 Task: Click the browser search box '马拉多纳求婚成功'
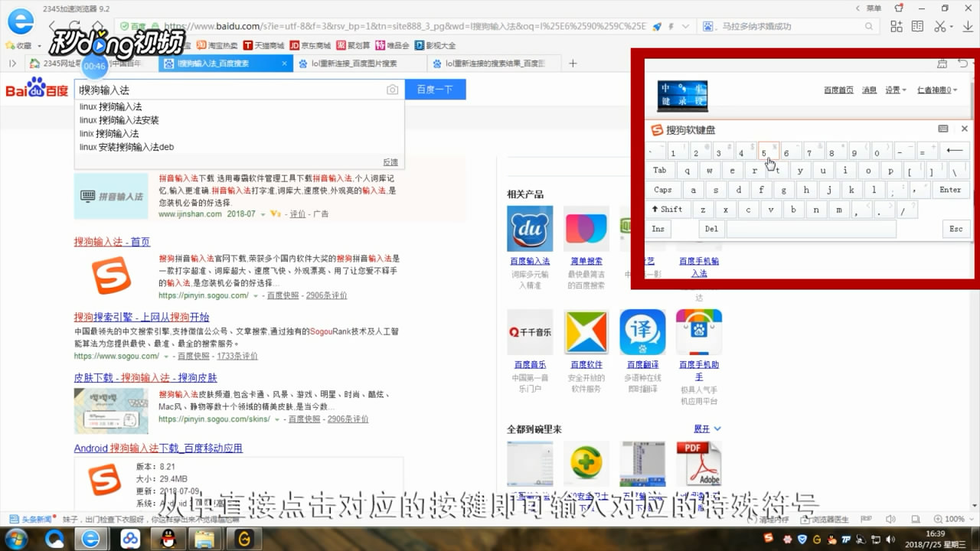(789, 26)
